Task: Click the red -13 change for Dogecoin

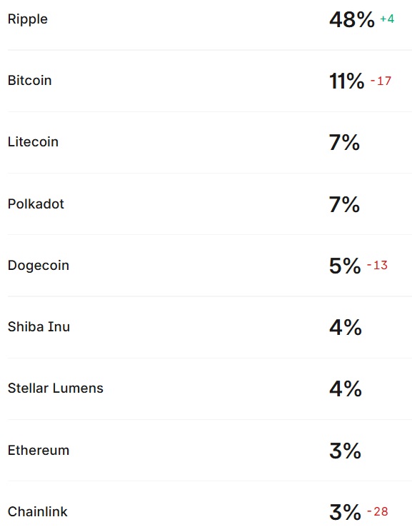Action: (378, 265)
